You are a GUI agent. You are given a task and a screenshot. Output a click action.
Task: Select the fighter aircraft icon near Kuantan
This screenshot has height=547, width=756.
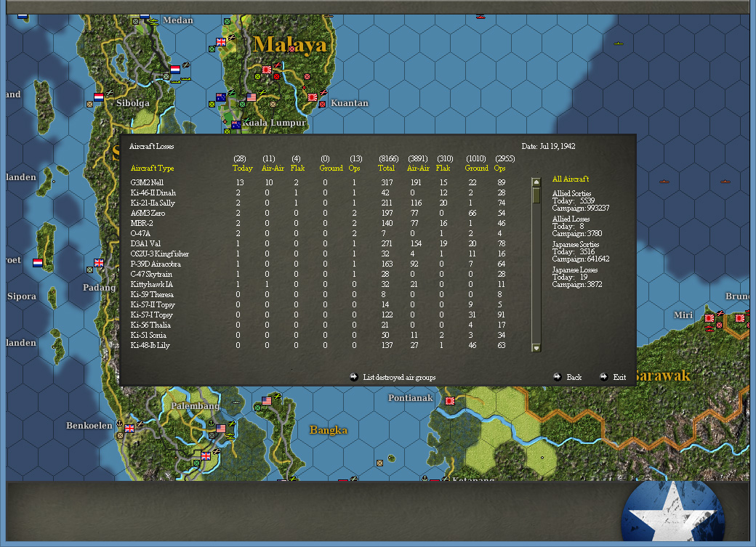click(323, 92)
